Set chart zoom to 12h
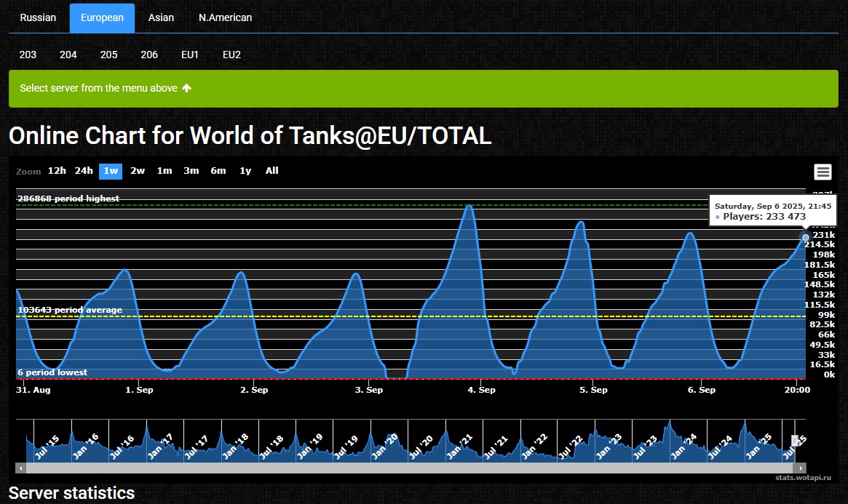848x504 pixels. [x=57, y=171]
